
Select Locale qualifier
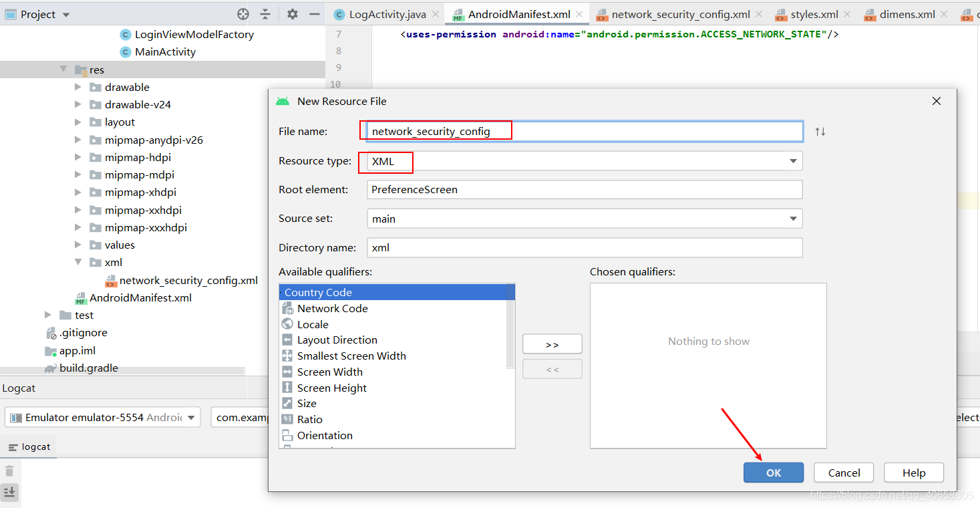(393, 324)
